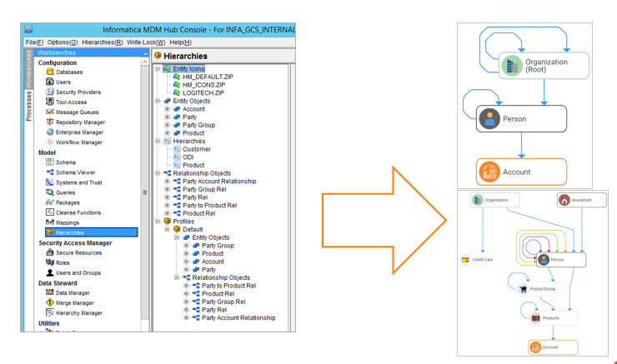
Task: Click the Users icon in Configuration
Action: [x=50, y=82]
